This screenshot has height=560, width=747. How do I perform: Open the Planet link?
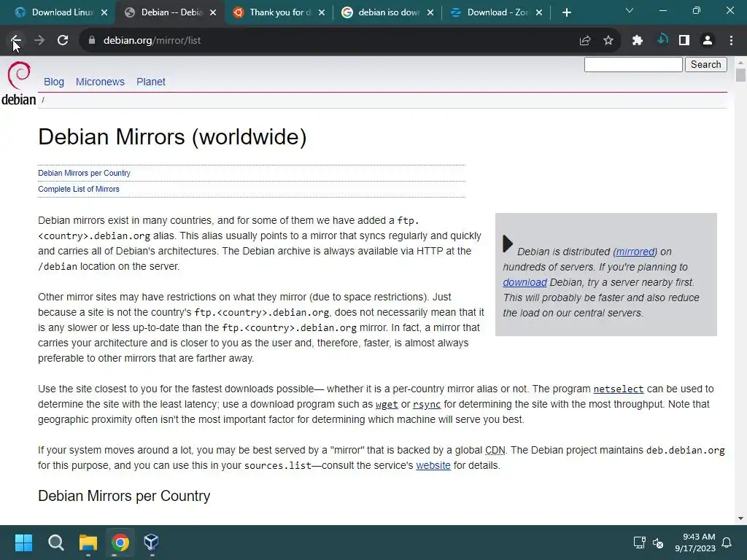[x=150, y=82]
